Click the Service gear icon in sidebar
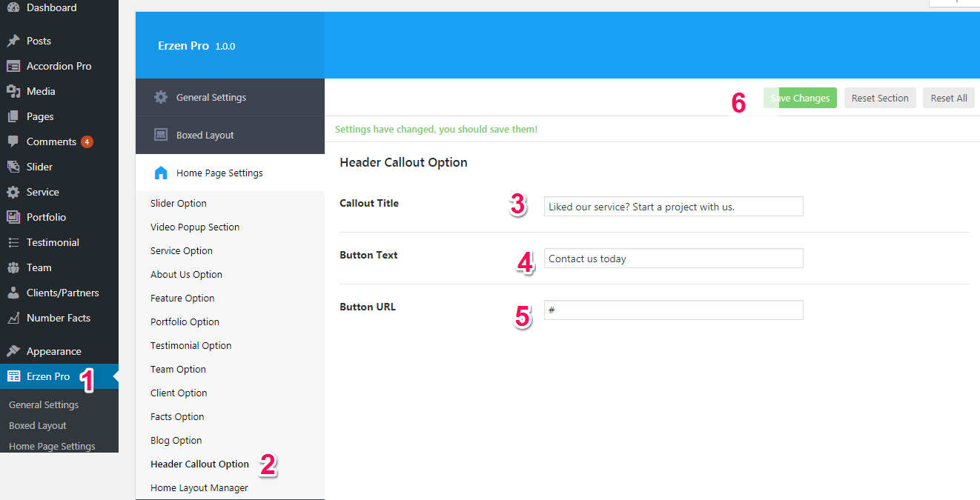Image resolution: width=980 pixels, height=500 pixels. 13,192
